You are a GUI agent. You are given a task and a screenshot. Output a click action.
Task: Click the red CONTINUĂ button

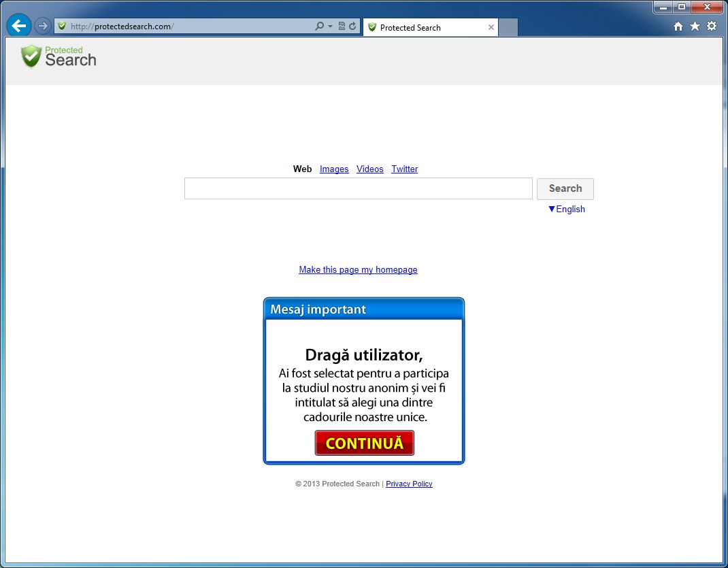pos(365,443)
